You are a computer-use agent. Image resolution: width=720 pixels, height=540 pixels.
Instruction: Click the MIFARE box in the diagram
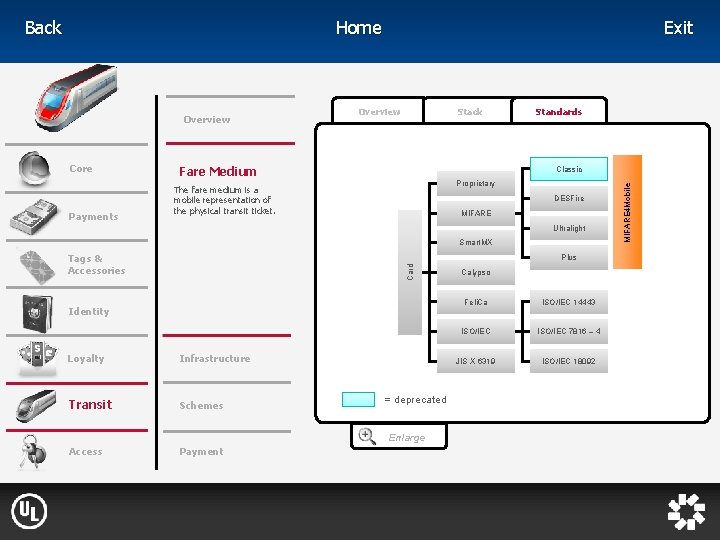click(476, 213)
